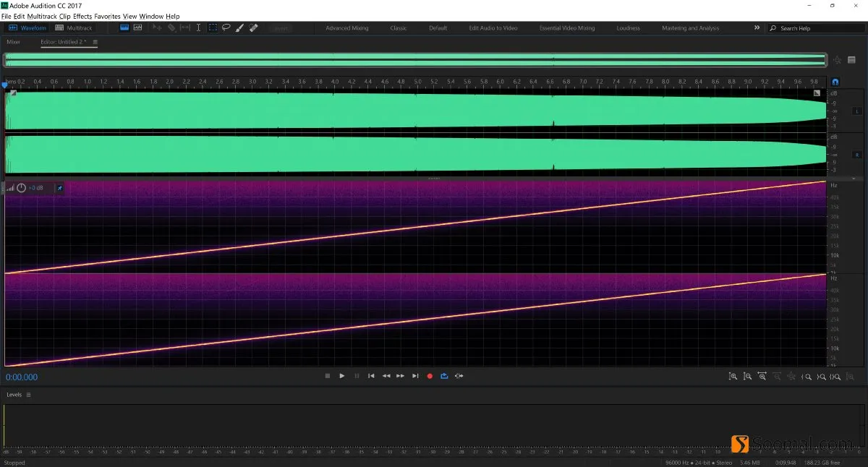Switch to Classic workspace
Screen dimensions: 868x467
click(x=399, y=28)
